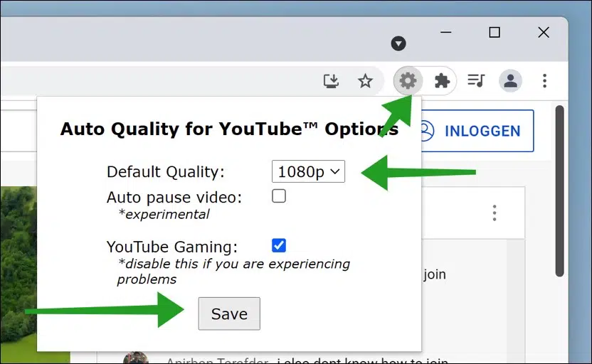Open the Extensions puzzle piece menu

442,81
